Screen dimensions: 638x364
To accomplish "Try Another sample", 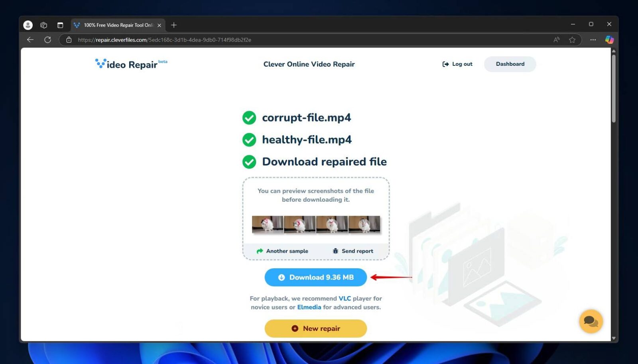I will coord(284,251).
